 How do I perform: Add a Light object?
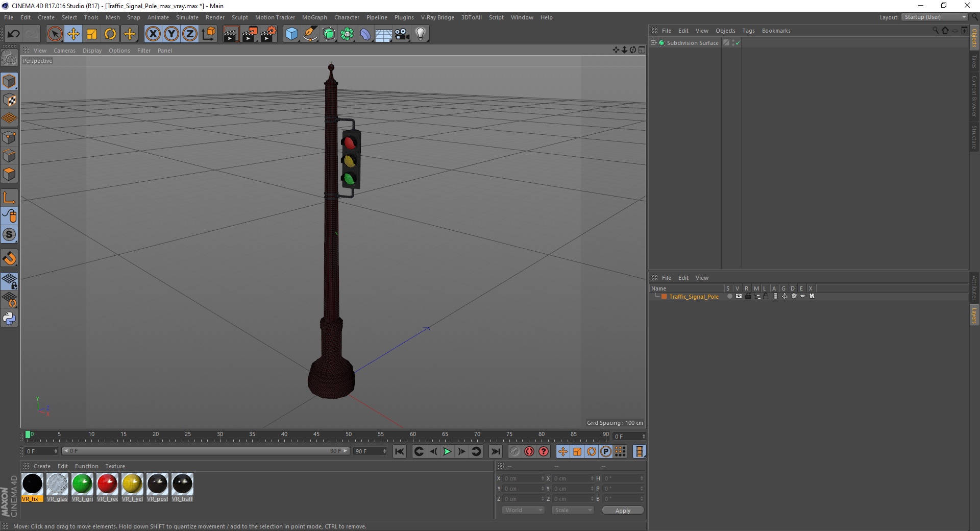[421, 34]
